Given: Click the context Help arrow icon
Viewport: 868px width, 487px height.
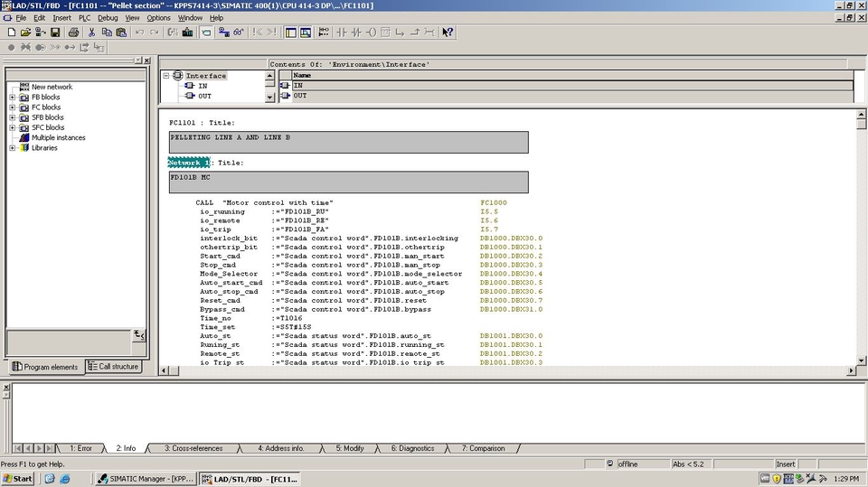Looking at the screenshot, I should (x=448, y=33).
